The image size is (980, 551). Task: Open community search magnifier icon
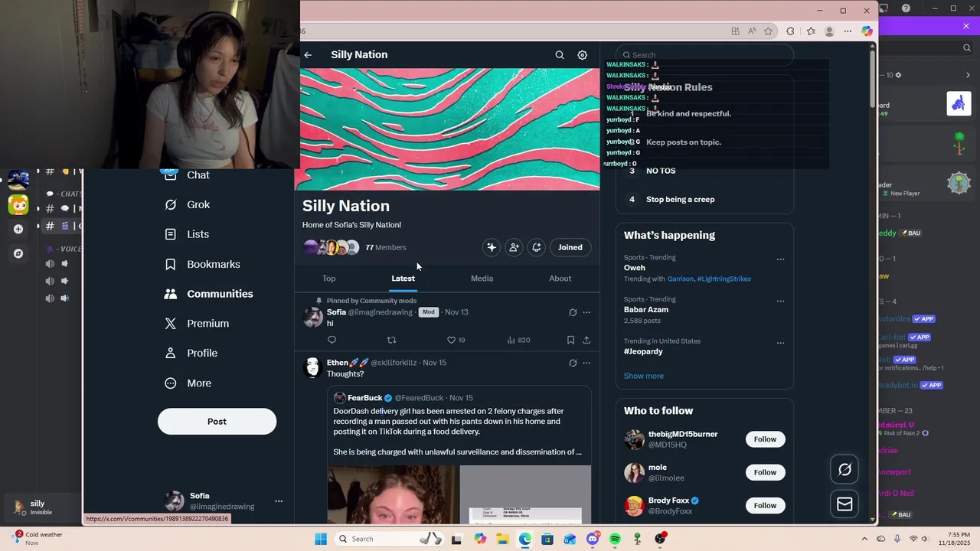point(560,55)
